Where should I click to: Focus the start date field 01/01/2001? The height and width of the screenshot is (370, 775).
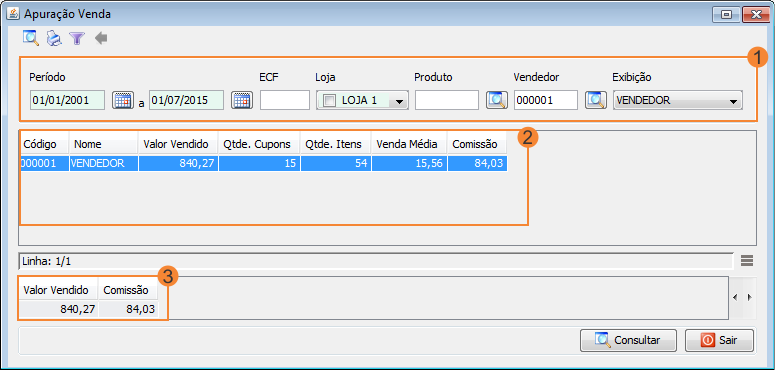(67, 100)
